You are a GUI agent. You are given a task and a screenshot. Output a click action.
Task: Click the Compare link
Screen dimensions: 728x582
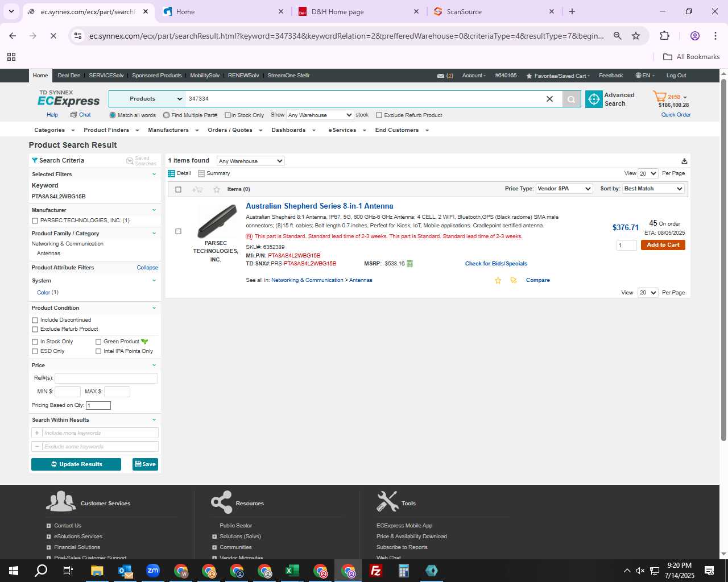click(537, 280)
